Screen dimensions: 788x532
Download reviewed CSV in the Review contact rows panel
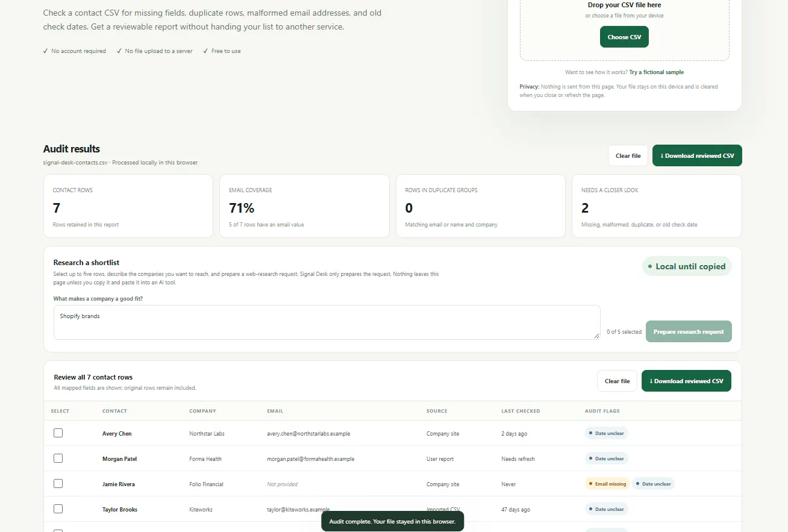(x=686, y=381)
